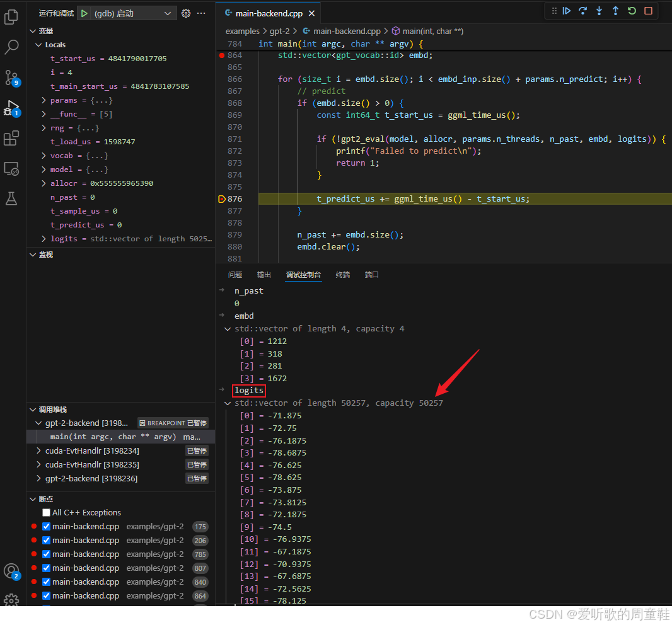Image resolution: width=672 pixels, height=625 pixels.
Task: Open launch.json with the gear icon
Action: 185,13
